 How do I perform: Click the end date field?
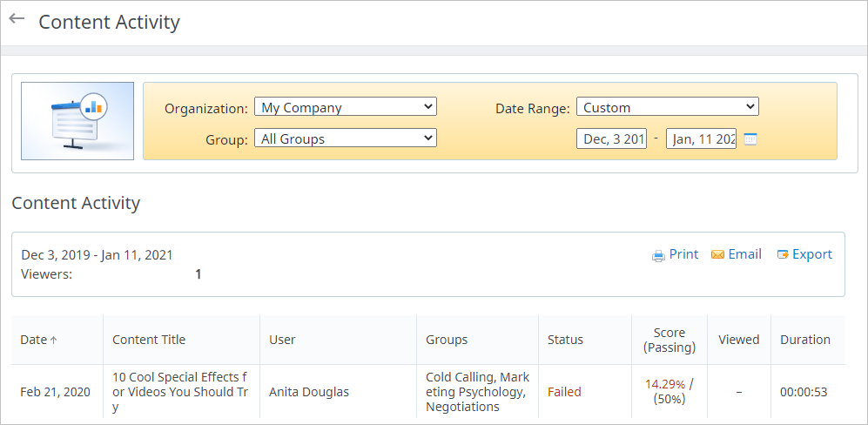click(x=701, y=138)
